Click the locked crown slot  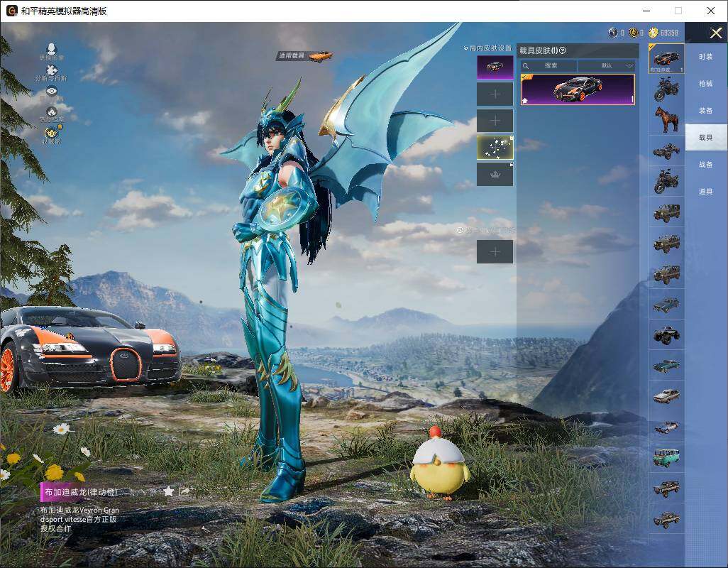[x=495, y=174]
